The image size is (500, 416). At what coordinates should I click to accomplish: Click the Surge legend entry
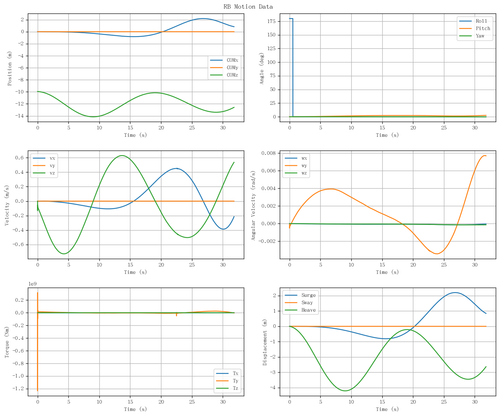[300, 295]
